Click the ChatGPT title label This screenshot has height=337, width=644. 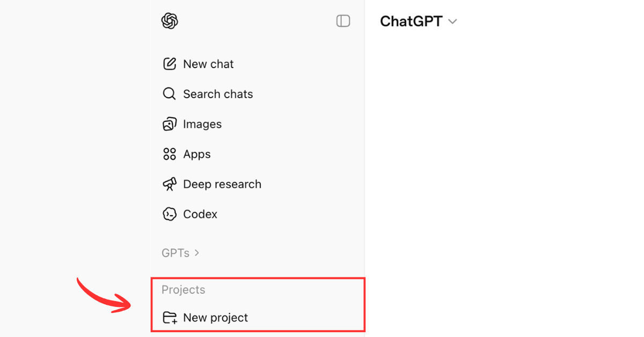click(411, 21)
